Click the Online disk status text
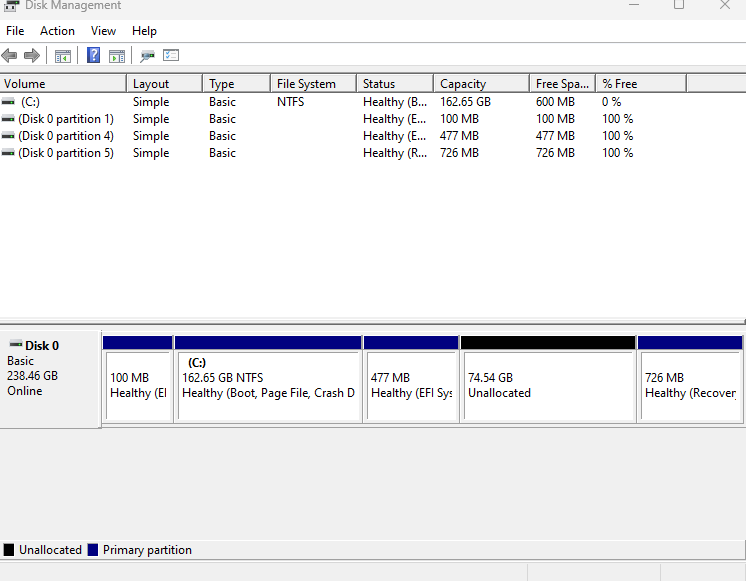Viewport: 746px width, 581px height. pyautogui.click(x=25, y=391)
